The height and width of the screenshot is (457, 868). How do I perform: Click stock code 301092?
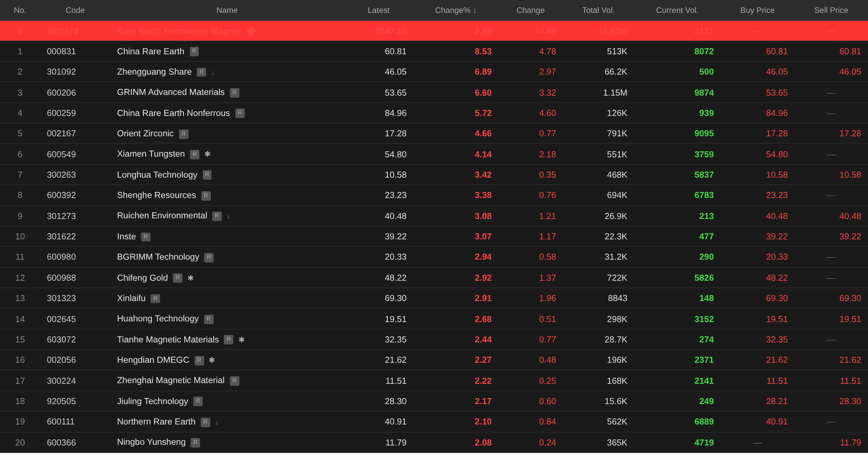(61, 72)
